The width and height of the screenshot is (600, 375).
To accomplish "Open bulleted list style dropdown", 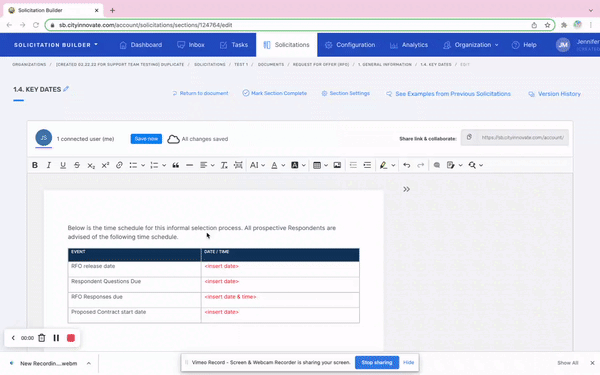I will tap(143, 165).
